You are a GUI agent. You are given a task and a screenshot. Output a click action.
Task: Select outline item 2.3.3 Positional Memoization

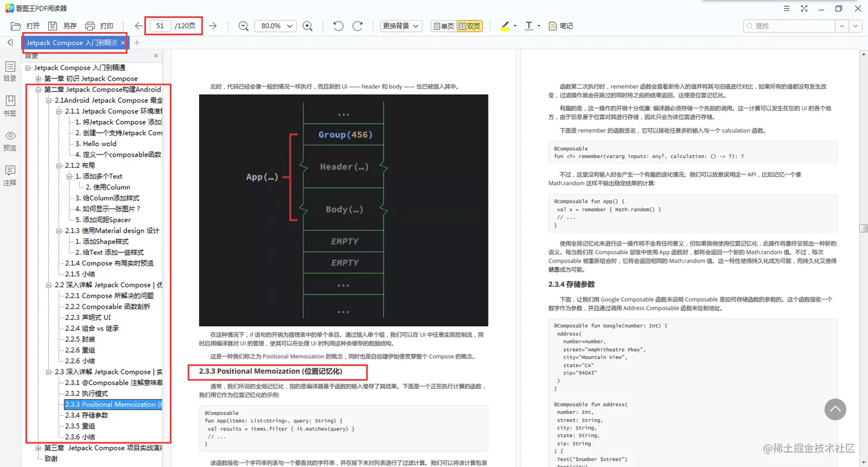(x=114, y=404)
